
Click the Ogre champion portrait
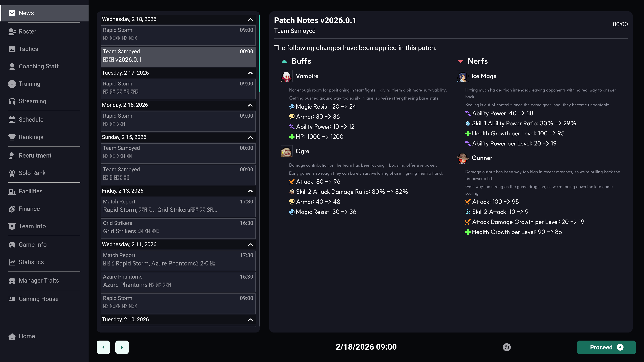click(286, 151)
